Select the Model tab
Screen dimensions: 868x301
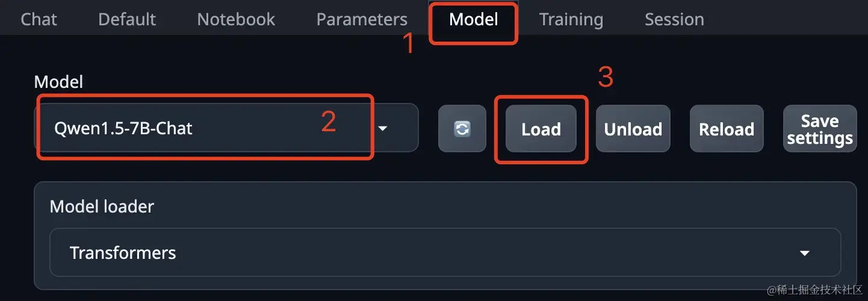[474, 19]
